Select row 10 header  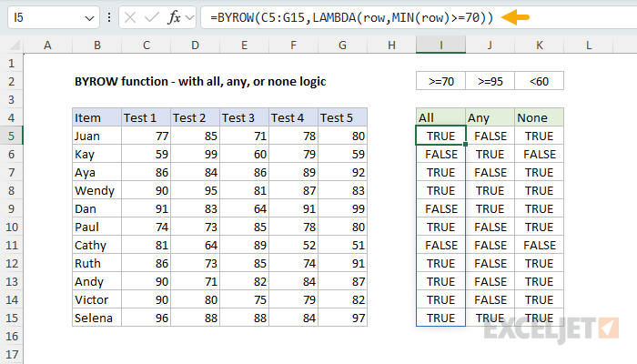[11, 227]
